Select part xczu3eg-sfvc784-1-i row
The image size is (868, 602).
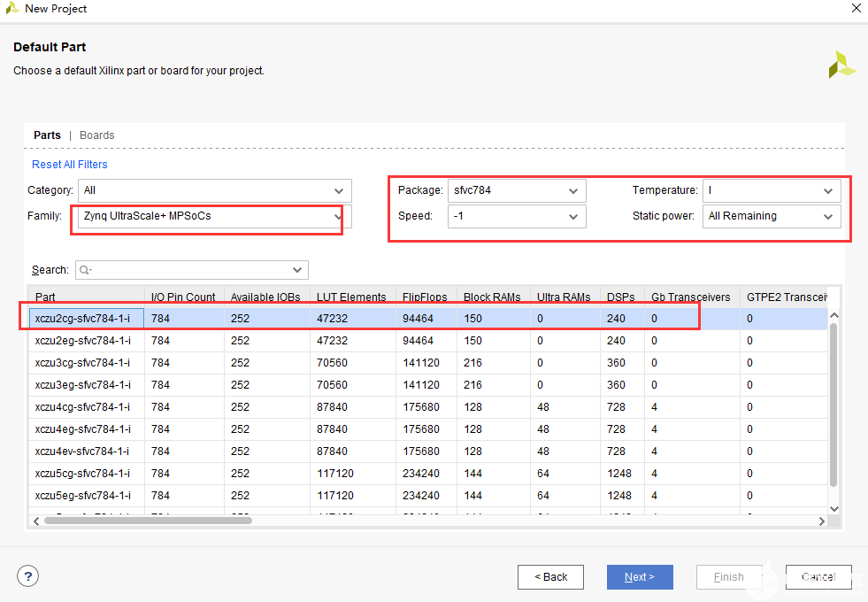pyautogui.click(x=82, y=385)
